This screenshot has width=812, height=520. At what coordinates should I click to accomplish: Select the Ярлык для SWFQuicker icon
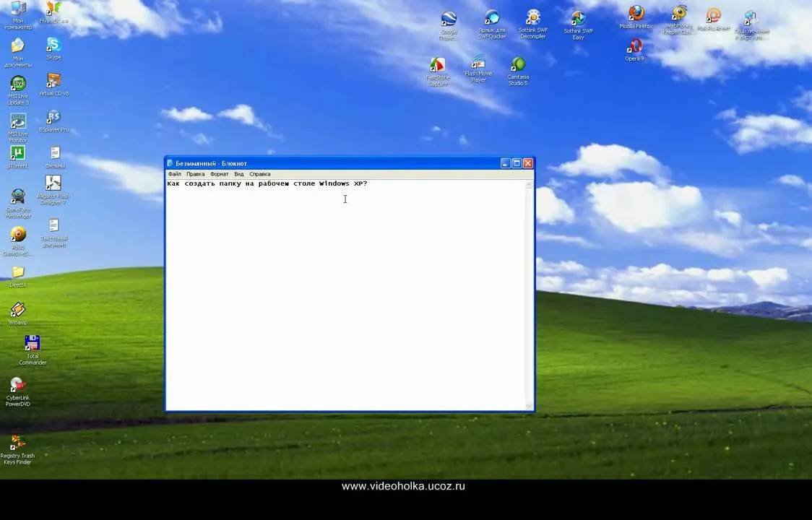(x=491, y=25)
